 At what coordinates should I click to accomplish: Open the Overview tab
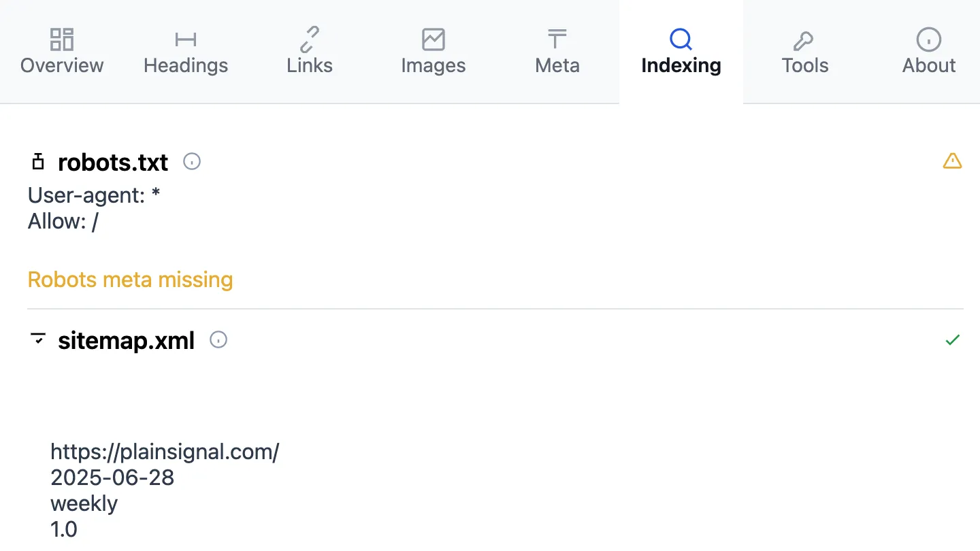click(62, 52)
